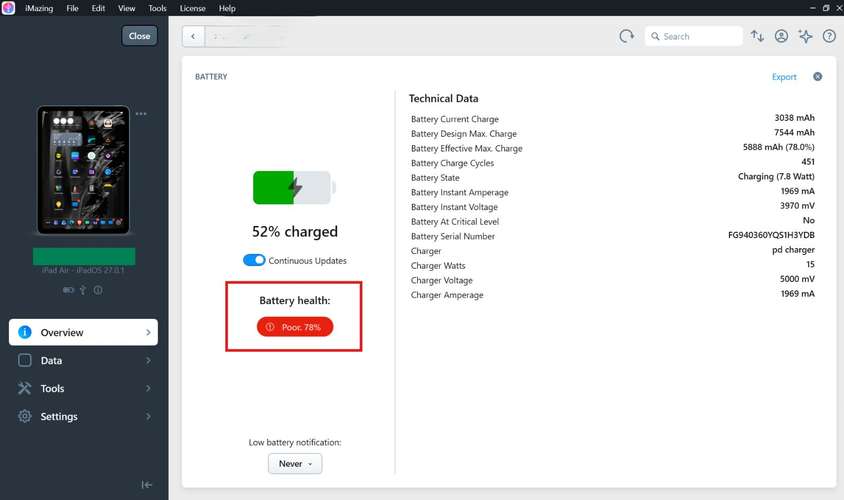Click the Charger Watts label
The width and height of the screenshot is (844, 500).
click(x=438, y=266)
